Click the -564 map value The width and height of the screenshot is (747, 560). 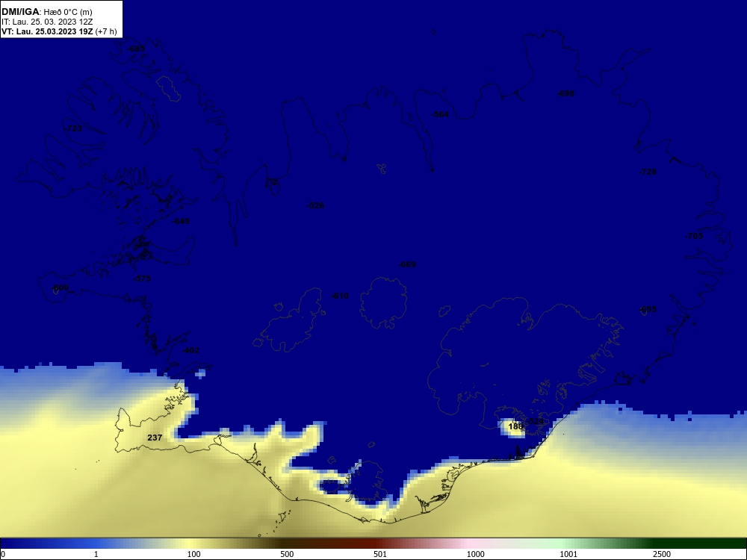[x=440, y=114]
